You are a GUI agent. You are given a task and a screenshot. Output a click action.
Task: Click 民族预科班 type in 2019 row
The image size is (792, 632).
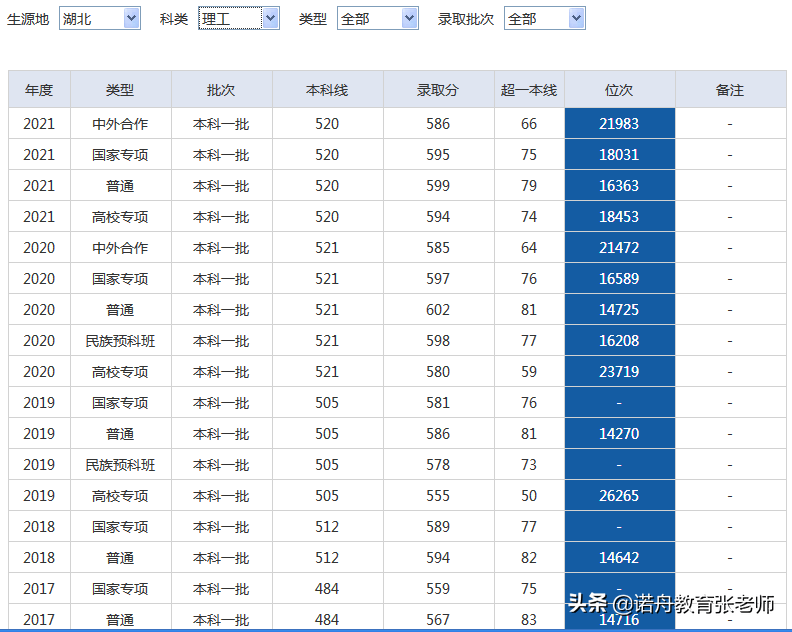click(120, 464)
